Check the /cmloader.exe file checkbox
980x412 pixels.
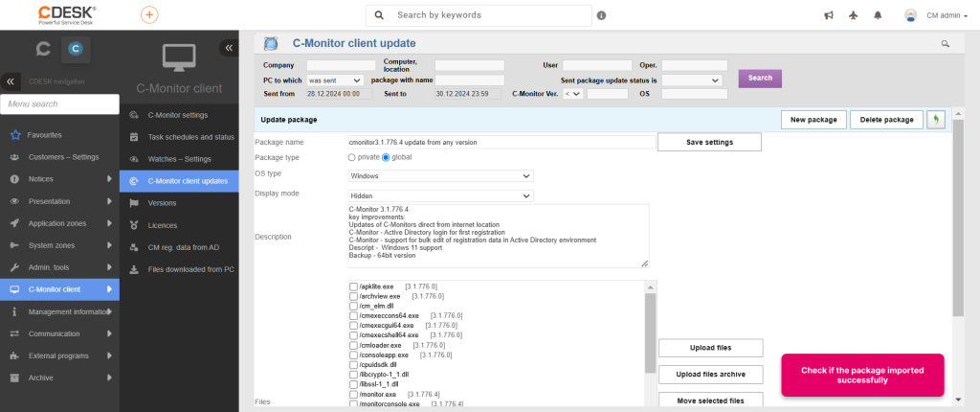354,345
